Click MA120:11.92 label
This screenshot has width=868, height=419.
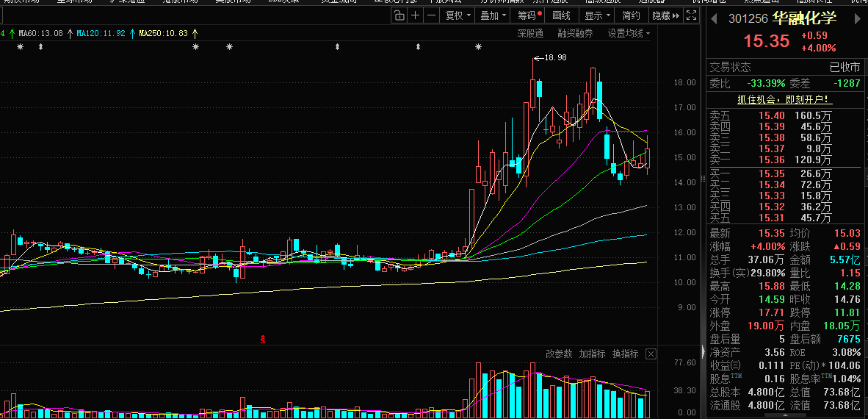101,34
